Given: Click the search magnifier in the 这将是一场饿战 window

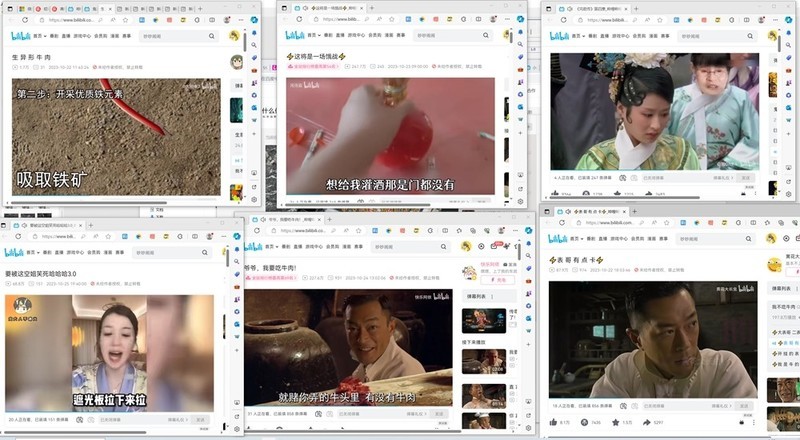Looking at the screenshot, I should [x=486, y=35].
